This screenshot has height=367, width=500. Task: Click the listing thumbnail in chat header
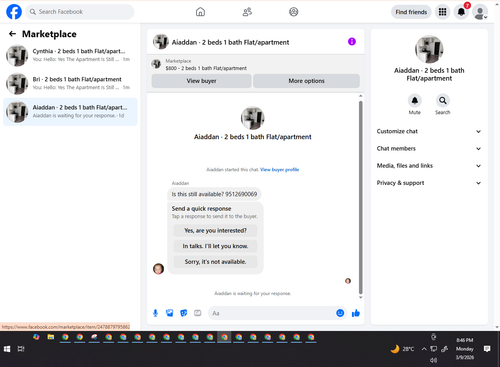[x=161, y=42]
